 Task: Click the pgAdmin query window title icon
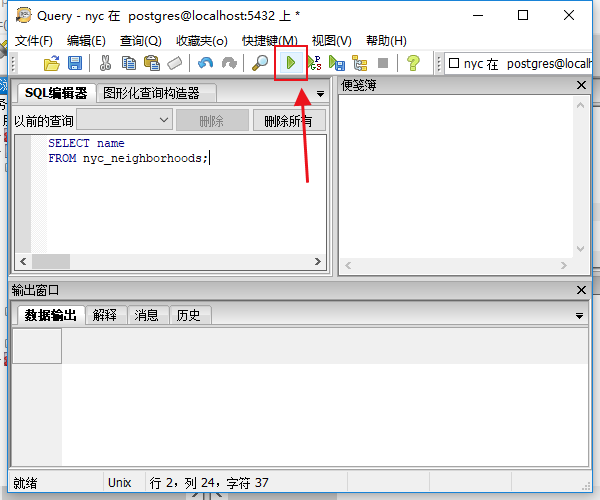[23, 15]
